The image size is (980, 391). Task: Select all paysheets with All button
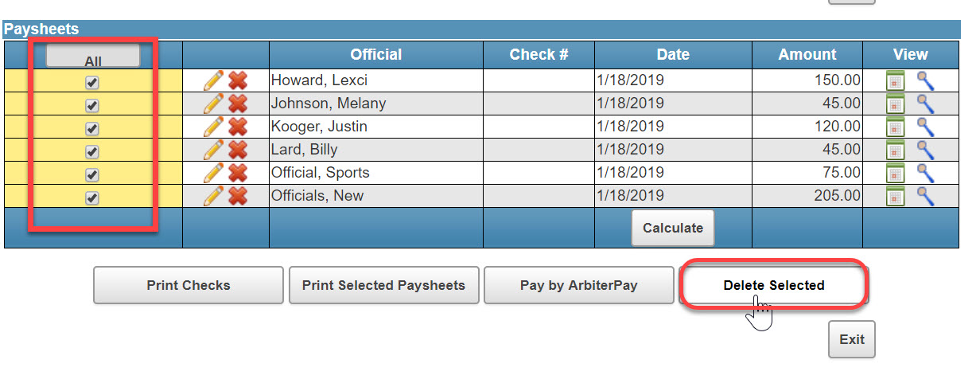coord(93,56)
